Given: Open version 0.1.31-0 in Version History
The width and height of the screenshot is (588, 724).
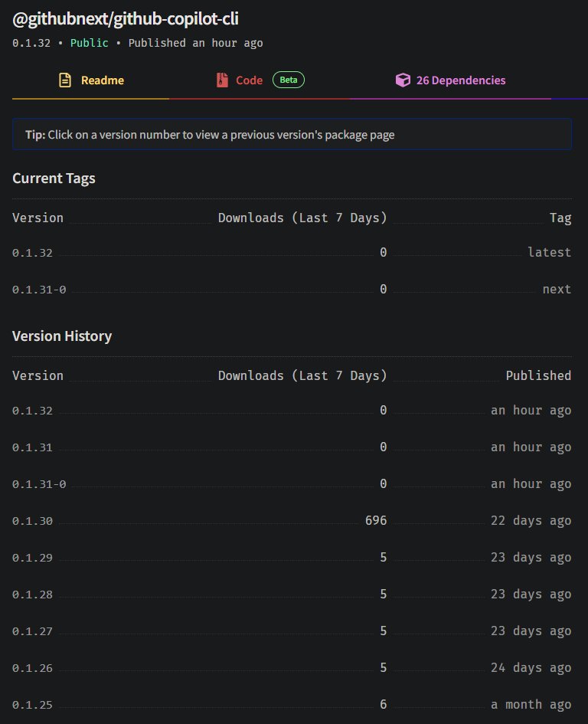Looking at the screenshot, I should click(x=39, y=484).
